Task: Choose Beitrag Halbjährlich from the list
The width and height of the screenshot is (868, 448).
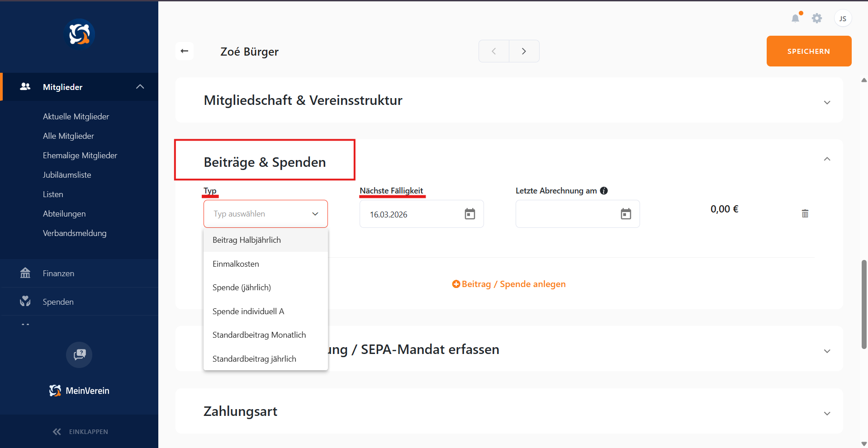Action: [247, 240]
